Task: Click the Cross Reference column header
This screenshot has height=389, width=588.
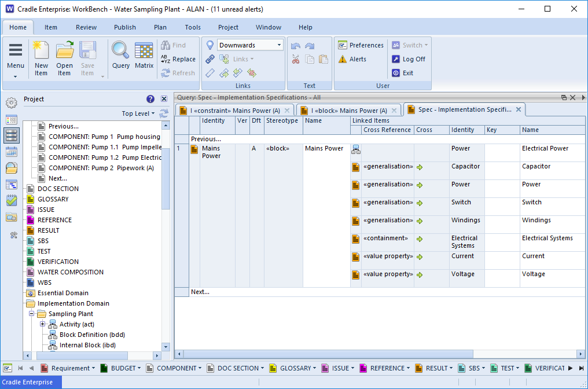Action: point(387,130)
